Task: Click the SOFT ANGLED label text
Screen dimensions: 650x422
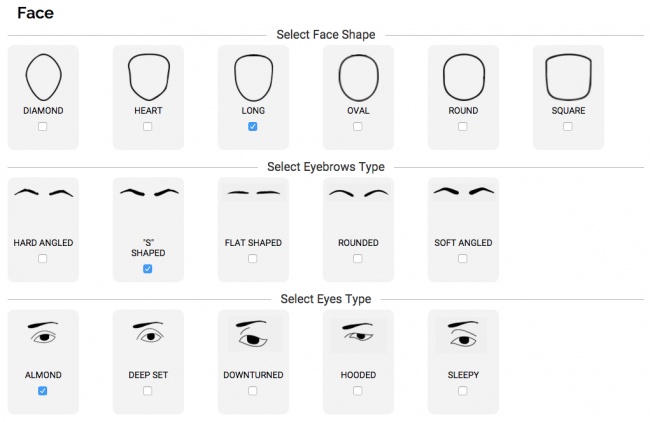Action: [462, 243]
